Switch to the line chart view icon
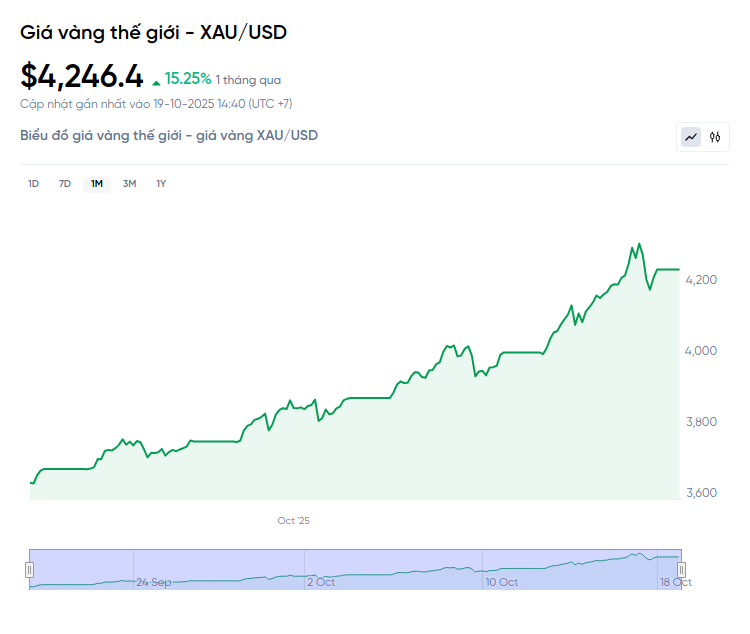Screen dimensions: 750x634 click(691, 137)
